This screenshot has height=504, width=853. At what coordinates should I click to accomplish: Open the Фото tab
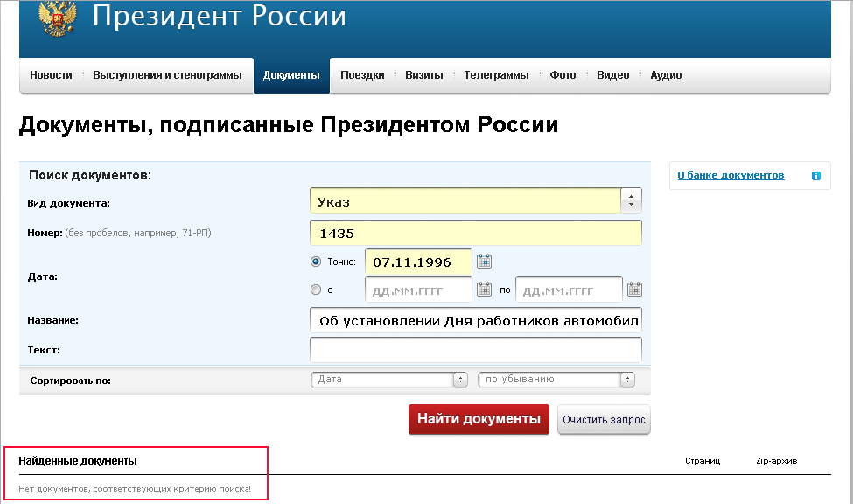coord(563,75)
